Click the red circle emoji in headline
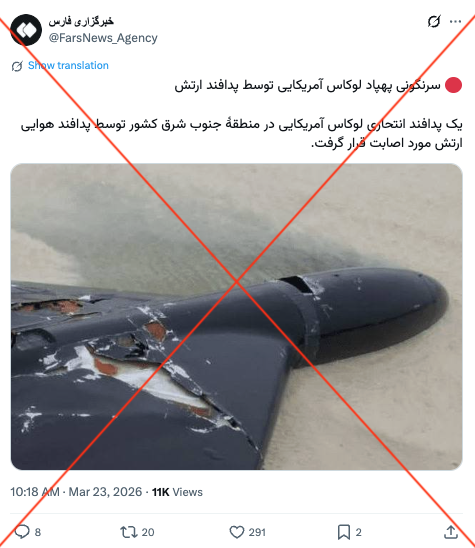Viewport: 475px width, 548px height. 454,85
